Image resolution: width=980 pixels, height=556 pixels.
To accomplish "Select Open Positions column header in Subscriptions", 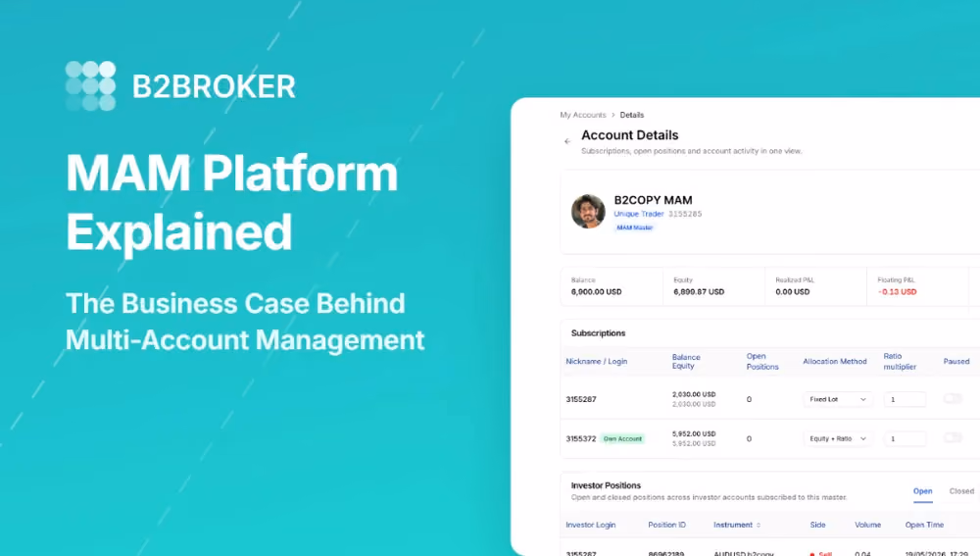I will (761, 362).
